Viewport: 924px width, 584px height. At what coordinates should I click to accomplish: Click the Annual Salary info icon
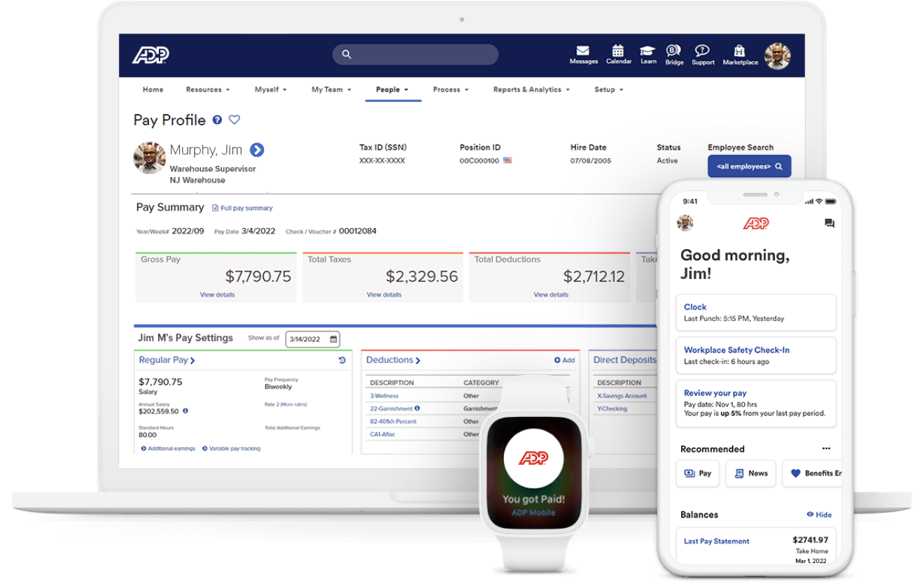(x=185, y=411)
